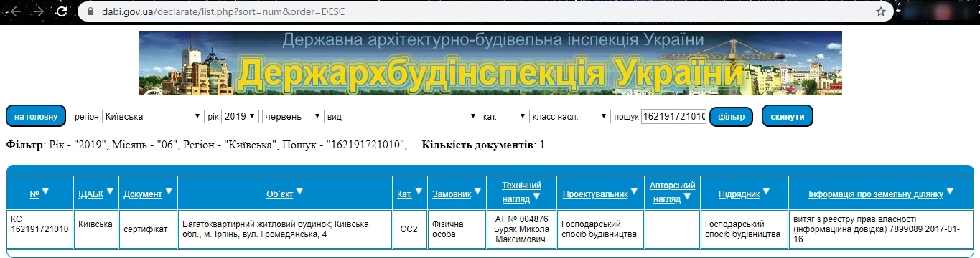Screen dimensions: 980x258
Task: Open the класс насл. dropdown
Action: [x=596, y=116]
